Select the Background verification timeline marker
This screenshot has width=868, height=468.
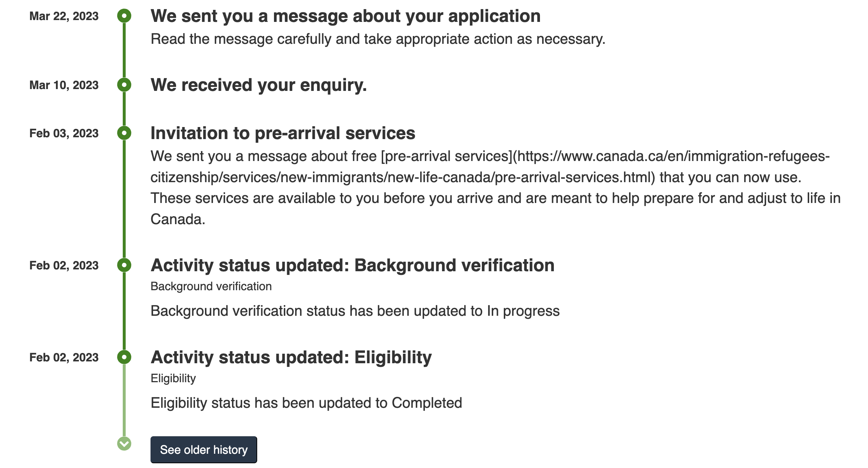124,265
